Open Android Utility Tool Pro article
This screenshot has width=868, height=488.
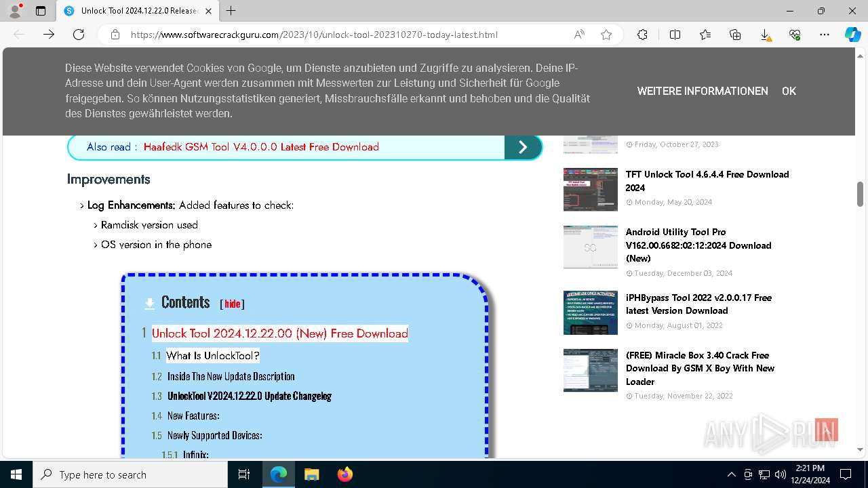pyautogui.click(x=698, y=245)
